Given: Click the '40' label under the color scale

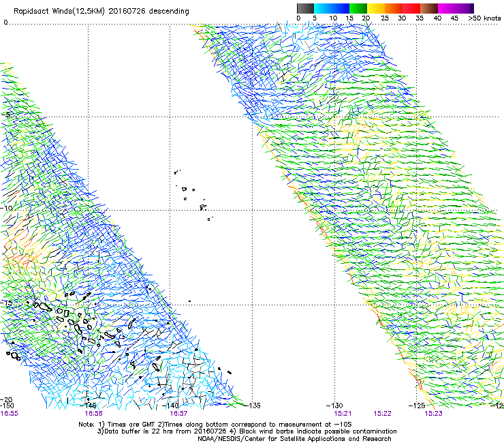Looking at the screenshot, I should [x=437, y=18].
